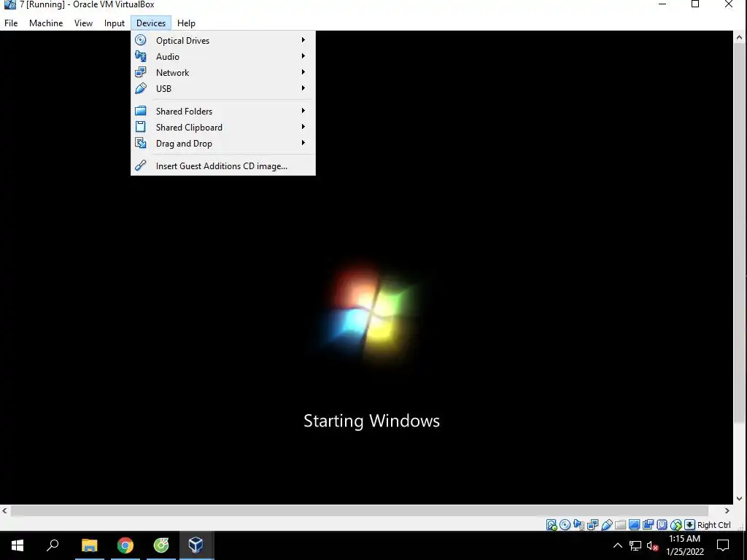Image resolution: width=747 pixels, height=560 pixels.
Task: Click the display monitor status bar icon
Action: pyautogui.click(x=634, y=525)
